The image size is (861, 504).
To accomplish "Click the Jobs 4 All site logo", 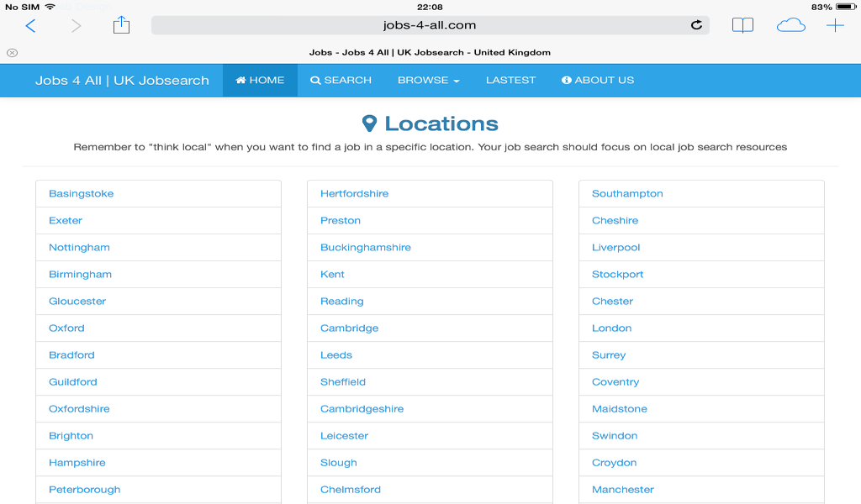I will [123, 80].
